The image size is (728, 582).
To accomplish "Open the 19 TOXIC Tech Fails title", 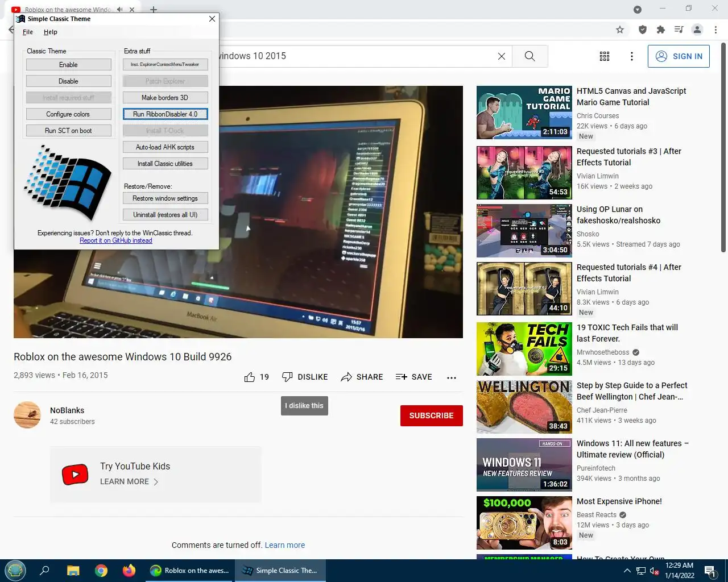I will coord(627,333).
